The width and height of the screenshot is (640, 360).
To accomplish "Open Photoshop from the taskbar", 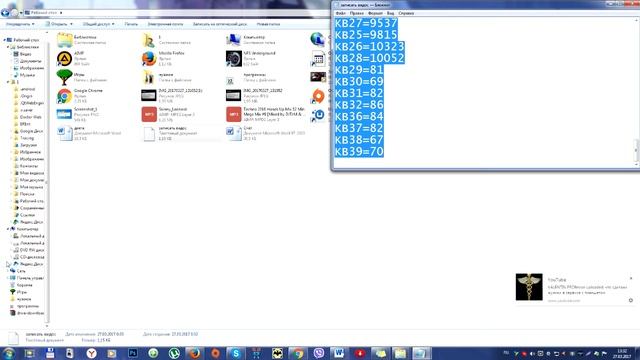I will pos(133,353).
